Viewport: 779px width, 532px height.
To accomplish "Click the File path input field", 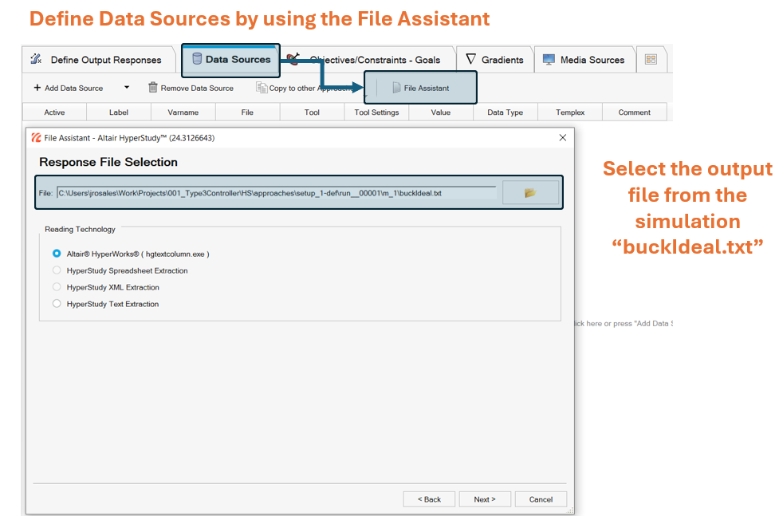I will click(277, 193).
